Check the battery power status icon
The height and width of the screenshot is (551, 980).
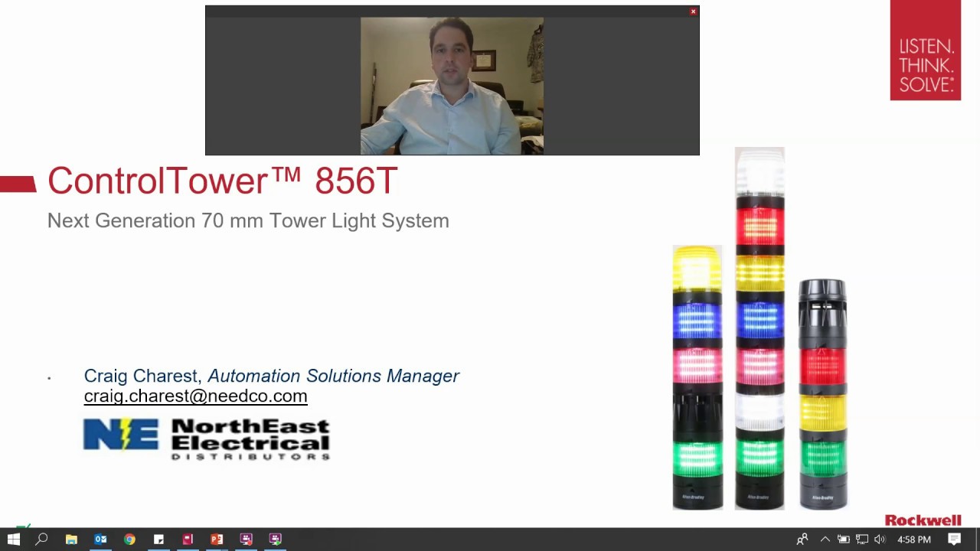(x=843, y=540)
